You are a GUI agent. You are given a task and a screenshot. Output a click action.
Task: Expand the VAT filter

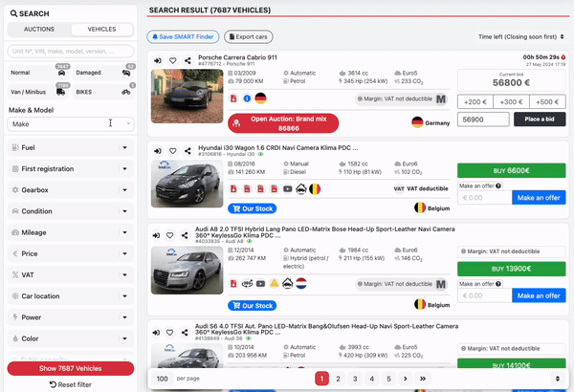click(x=71, y=274)
